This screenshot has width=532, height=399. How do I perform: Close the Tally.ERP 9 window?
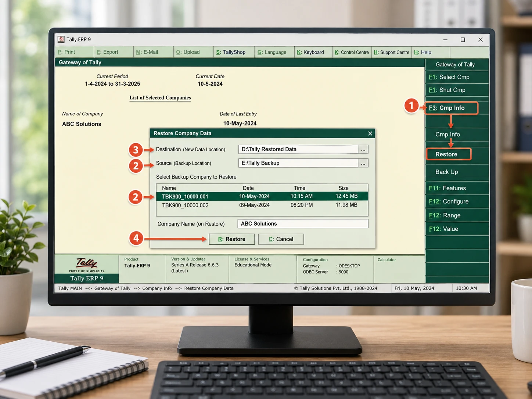point(481,40)
